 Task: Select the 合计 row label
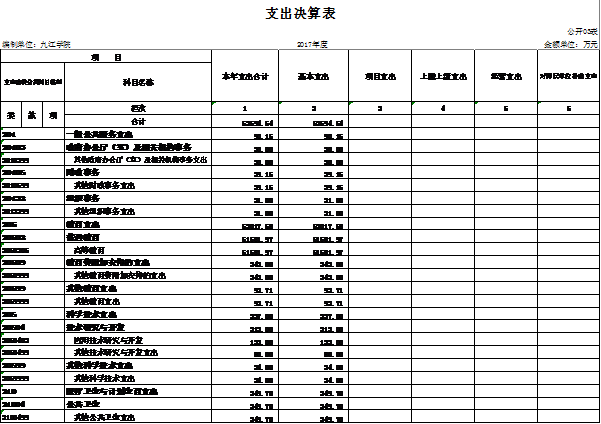138,122
